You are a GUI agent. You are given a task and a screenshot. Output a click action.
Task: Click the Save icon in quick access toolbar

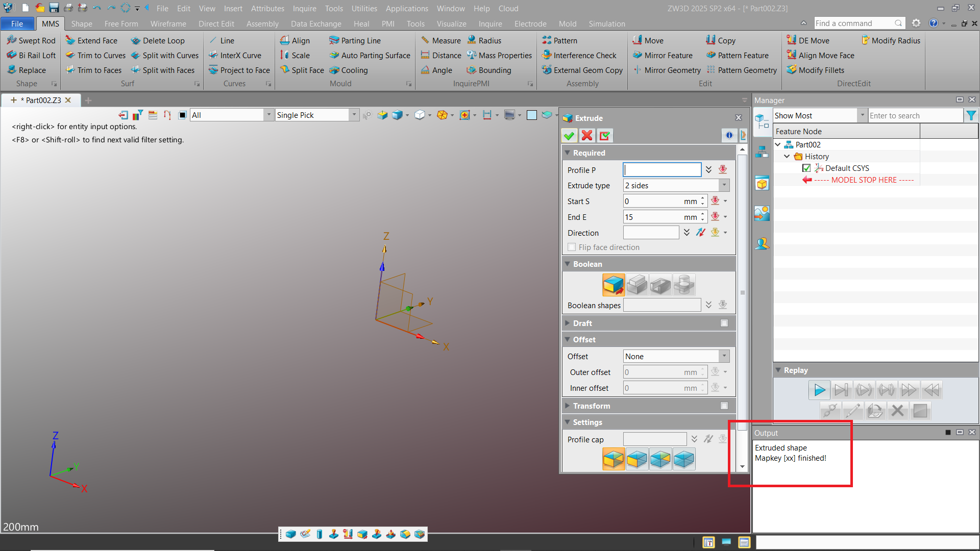[54, 8]
